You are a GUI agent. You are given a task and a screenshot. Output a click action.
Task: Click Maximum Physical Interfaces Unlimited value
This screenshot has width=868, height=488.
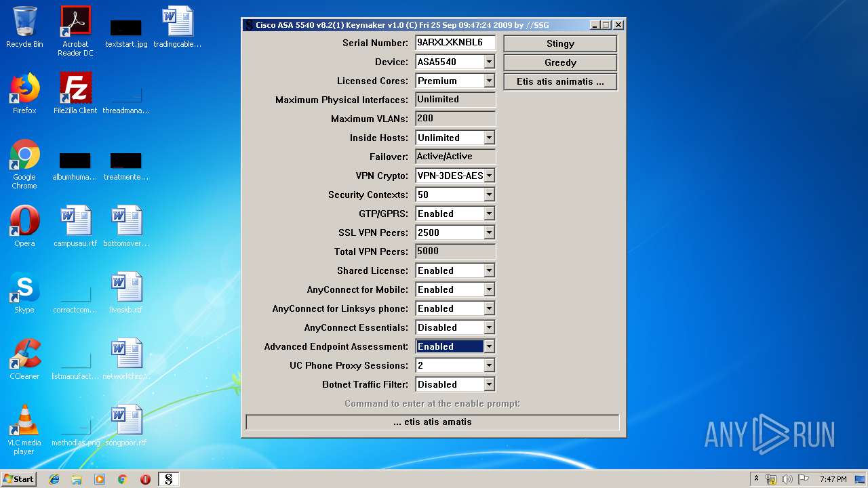[x=455, y=100]
